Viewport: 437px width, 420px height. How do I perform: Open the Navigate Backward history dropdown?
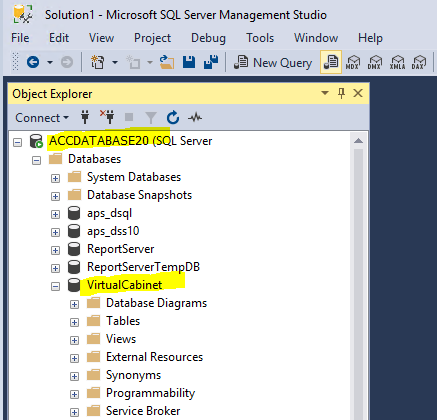[50, 62]
